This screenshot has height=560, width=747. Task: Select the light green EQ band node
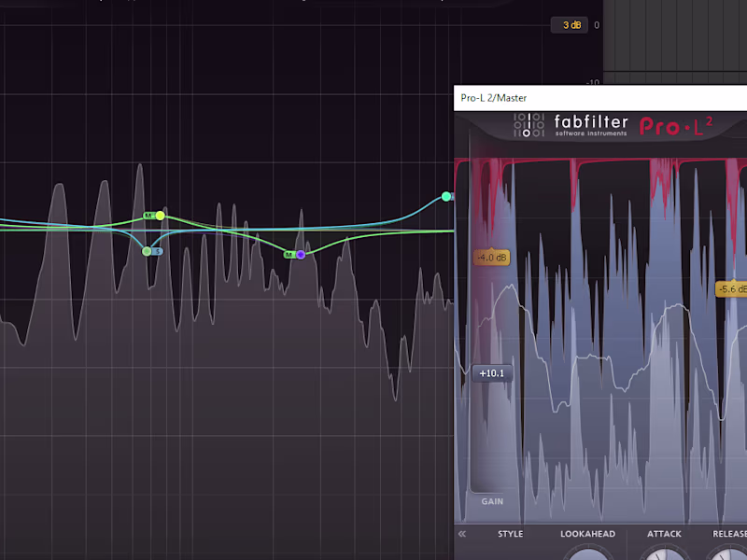pos(147,251)
